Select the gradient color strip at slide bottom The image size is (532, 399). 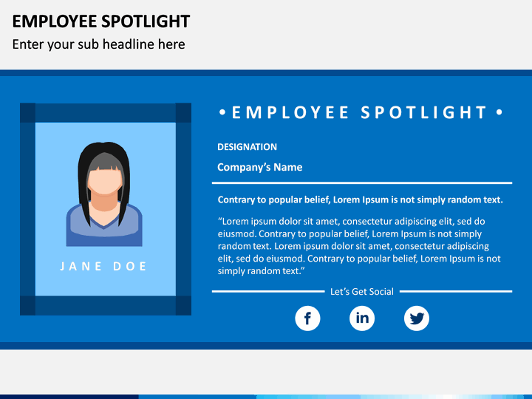(x=266, y=397)
